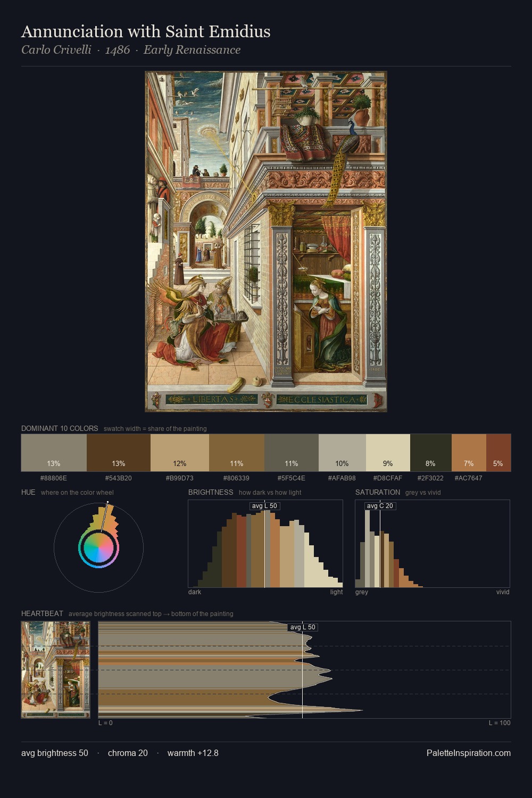This screenshot has height=798, width=532.
Task: Click 'avg L 50' label in Brightness histogram
Action: coord(264,506)
